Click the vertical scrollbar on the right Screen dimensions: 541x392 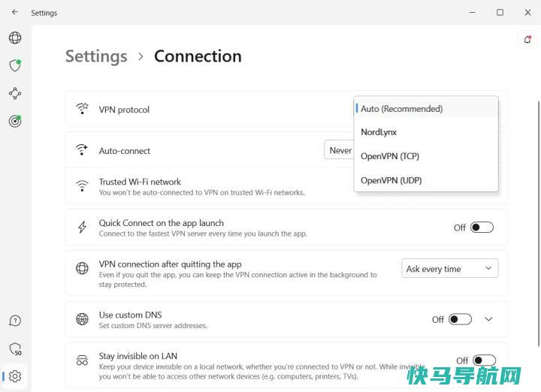point(538,223)
